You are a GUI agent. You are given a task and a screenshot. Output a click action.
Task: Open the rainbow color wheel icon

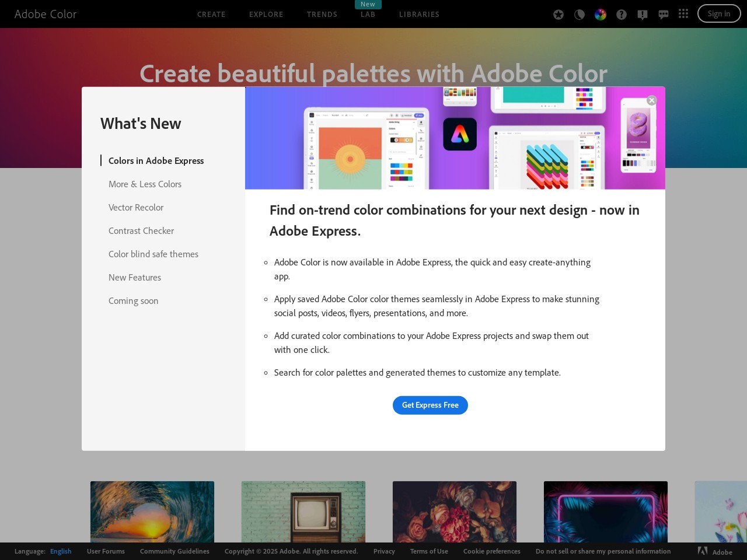pyautogui.click(x=601, y=15)
